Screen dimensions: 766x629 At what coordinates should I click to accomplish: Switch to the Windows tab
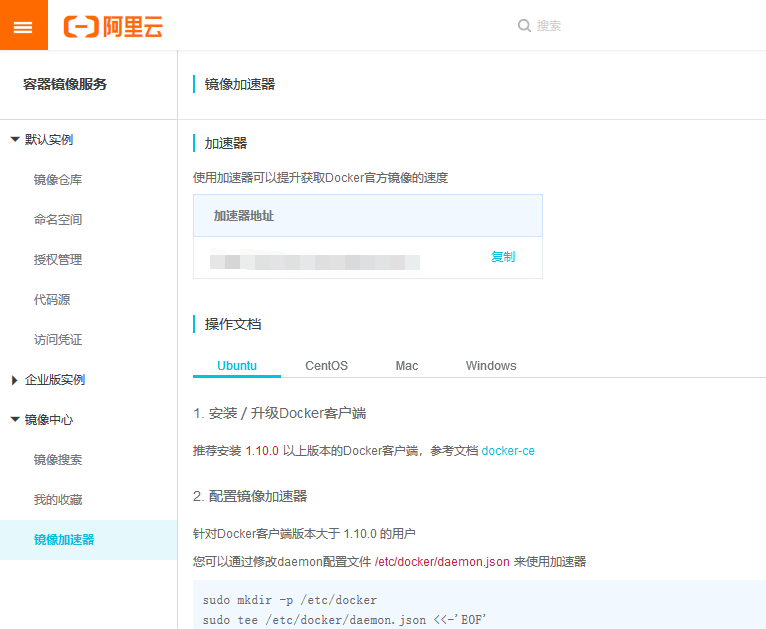coord(491,366)
